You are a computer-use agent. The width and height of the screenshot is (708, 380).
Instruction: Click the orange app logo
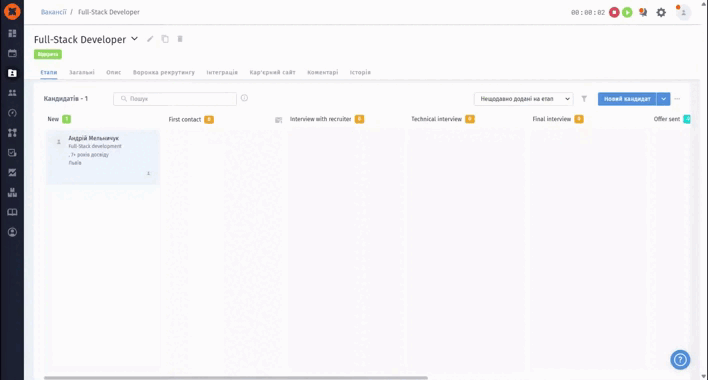tap(12, 12)
